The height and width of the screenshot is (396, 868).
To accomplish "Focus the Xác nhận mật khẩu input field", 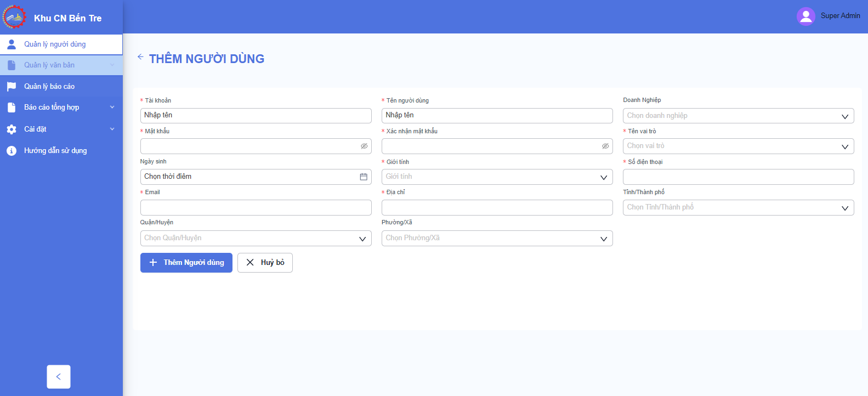I will pos(497,146).
